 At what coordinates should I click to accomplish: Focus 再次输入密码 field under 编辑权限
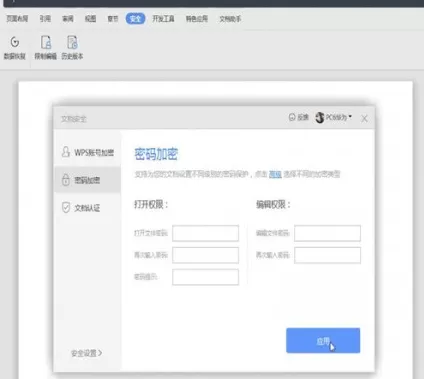click(x=327, y=255)
